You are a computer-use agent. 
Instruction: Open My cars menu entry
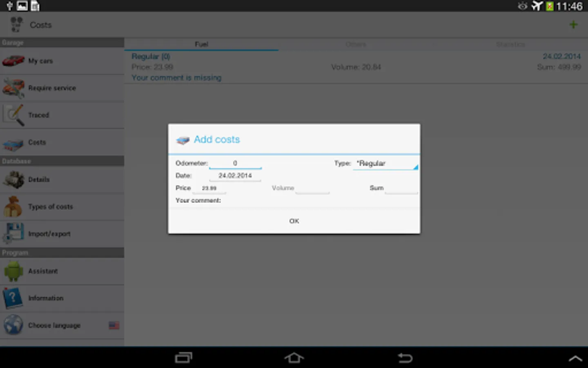tap(62, 61)
